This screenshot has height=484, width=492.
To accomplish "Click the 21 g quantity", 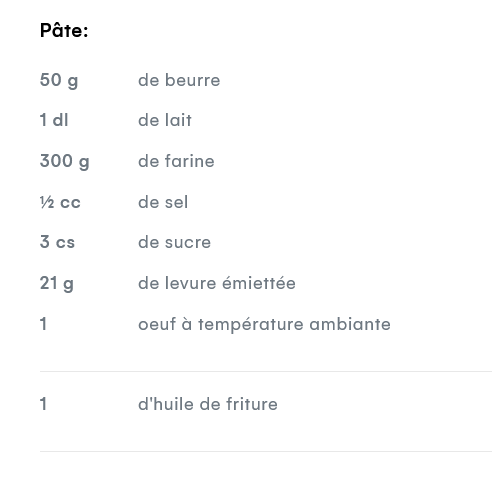I will [x=57, y=284].
